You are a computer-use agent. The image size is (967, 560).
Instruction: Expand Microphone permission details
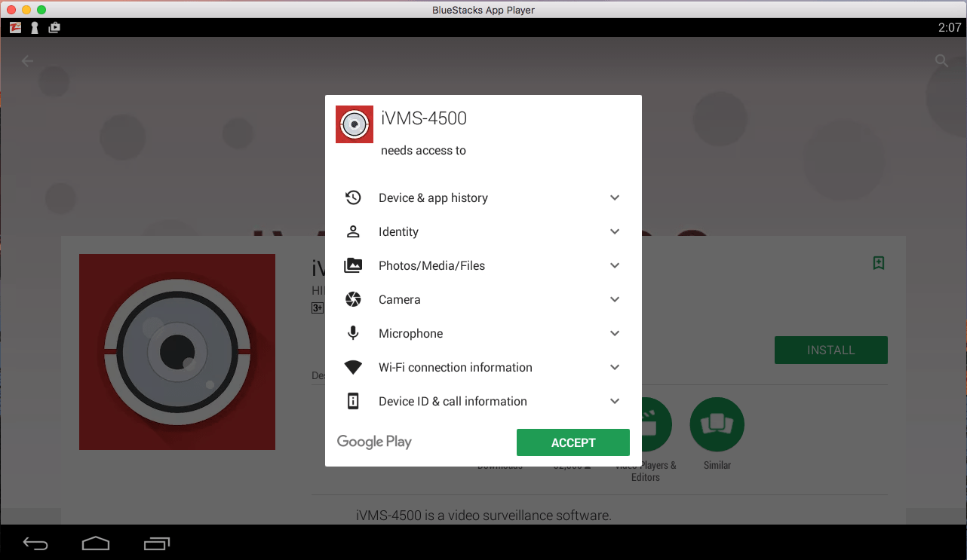point(615,333)
